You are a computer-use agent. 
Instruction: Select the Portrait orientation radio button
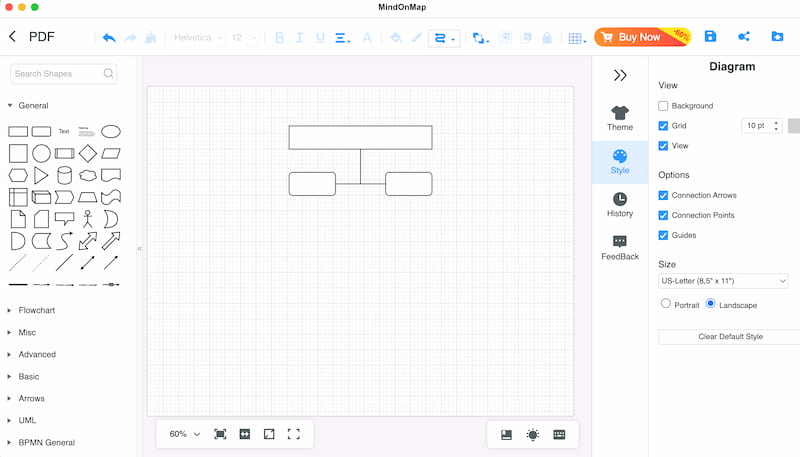666,303
